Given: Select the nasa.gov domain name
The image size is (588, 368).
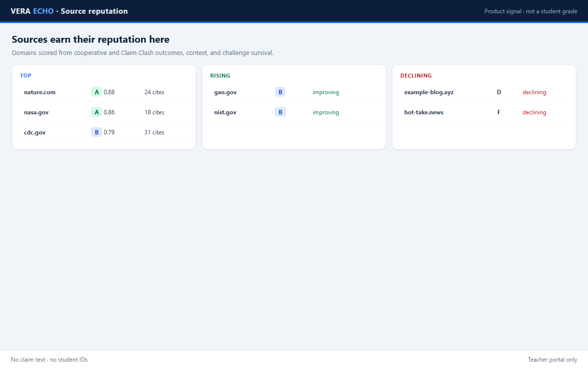Looking at the screenshot, I should point(36,112).
